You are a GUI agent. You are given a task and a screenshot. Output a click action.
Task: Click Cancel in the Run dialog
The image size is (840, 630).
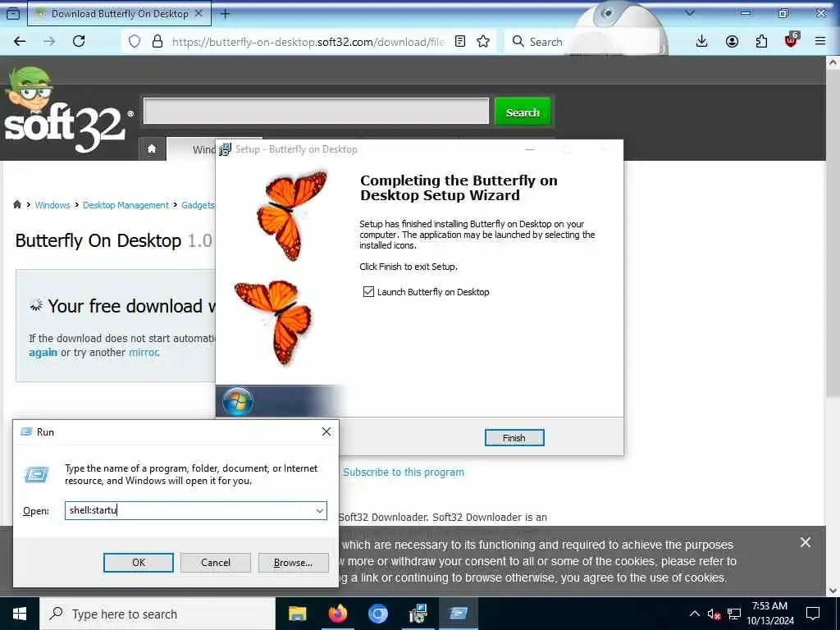[216, 563]
